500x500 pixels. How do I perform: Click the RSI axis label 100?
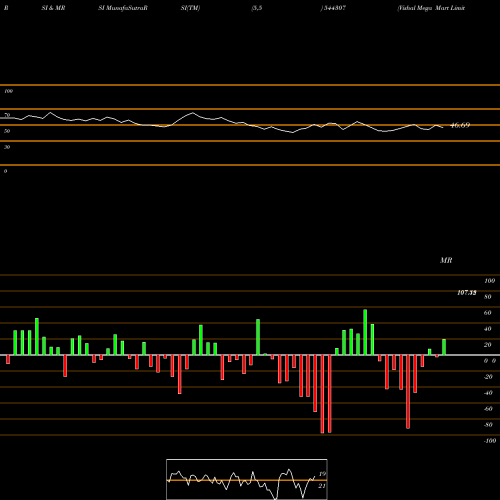tap(8, 91)
